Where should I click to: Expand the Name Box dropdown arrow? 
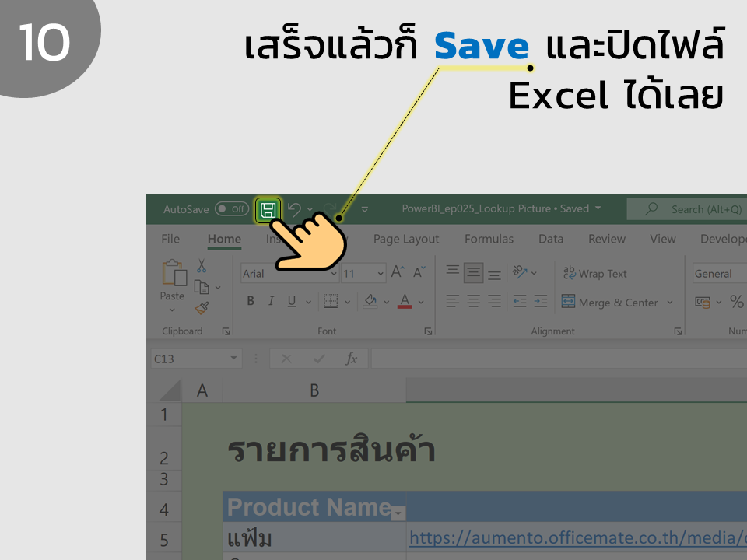pyautogui.click(x=233, y=358)
